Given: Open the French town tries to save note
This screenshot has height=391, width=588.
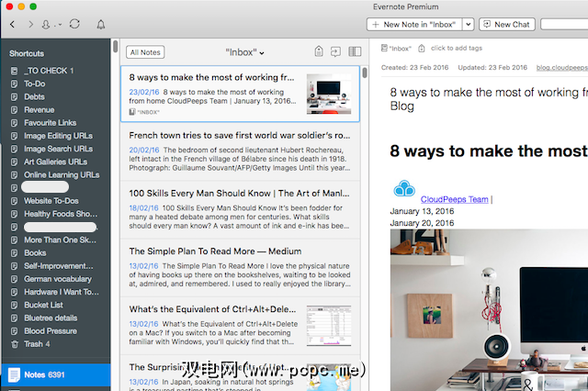Looking at the screenshot, I should (x=240, y=152).
